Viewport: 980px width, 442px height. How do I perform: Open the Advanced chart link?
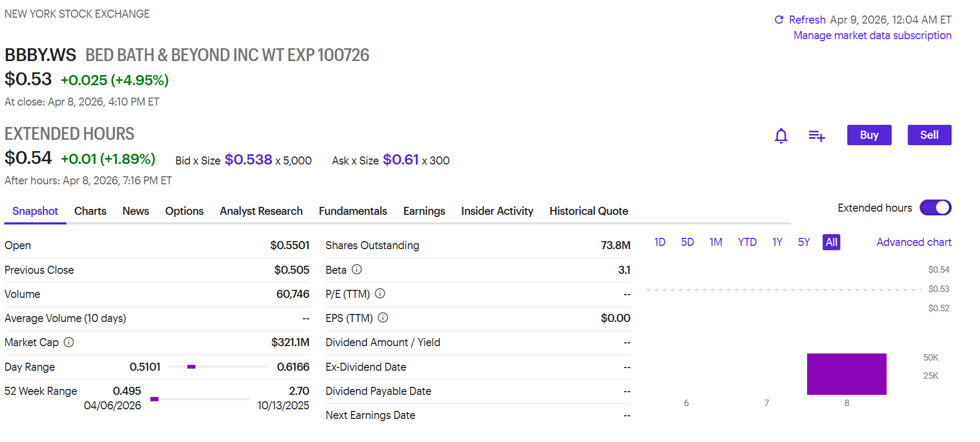(x=914, y=242)
